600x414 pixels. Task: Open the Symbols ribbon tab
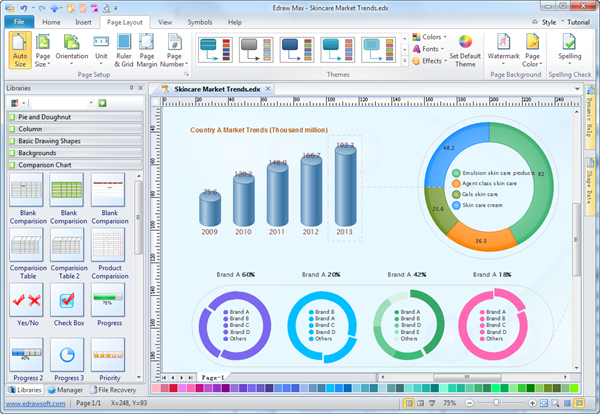pos(200,21)
